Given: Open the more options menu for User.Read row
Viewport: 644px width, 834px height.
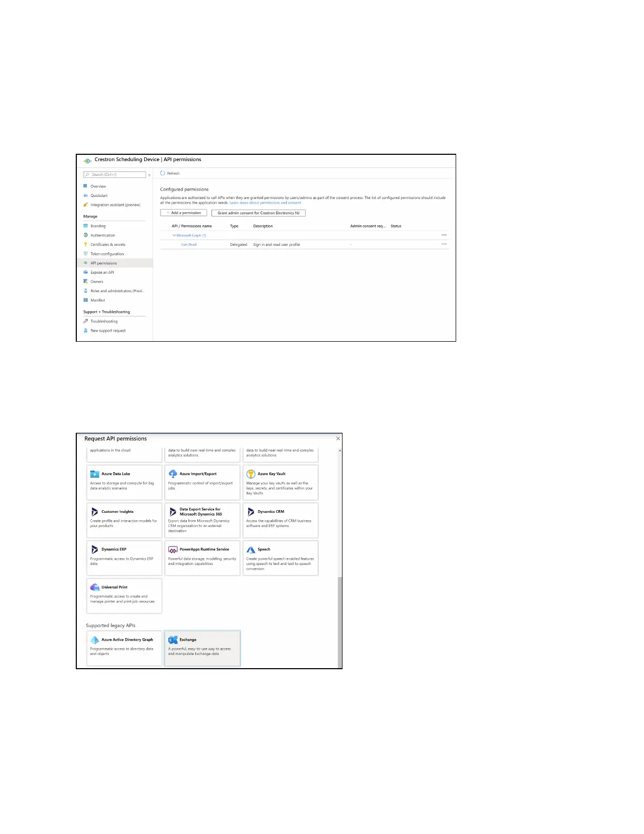Looking at the screenshot, I should pyautogui.click(x=444, y=244).
